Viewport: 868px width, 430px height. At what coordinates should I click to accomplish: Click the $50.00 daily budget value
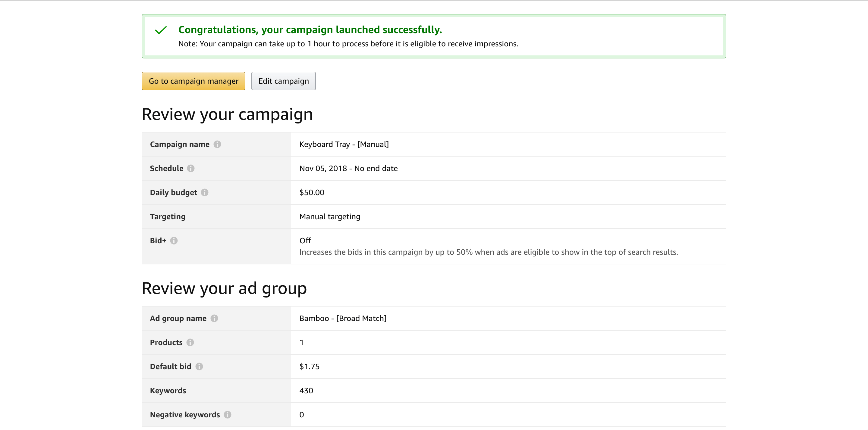[312, 192]
